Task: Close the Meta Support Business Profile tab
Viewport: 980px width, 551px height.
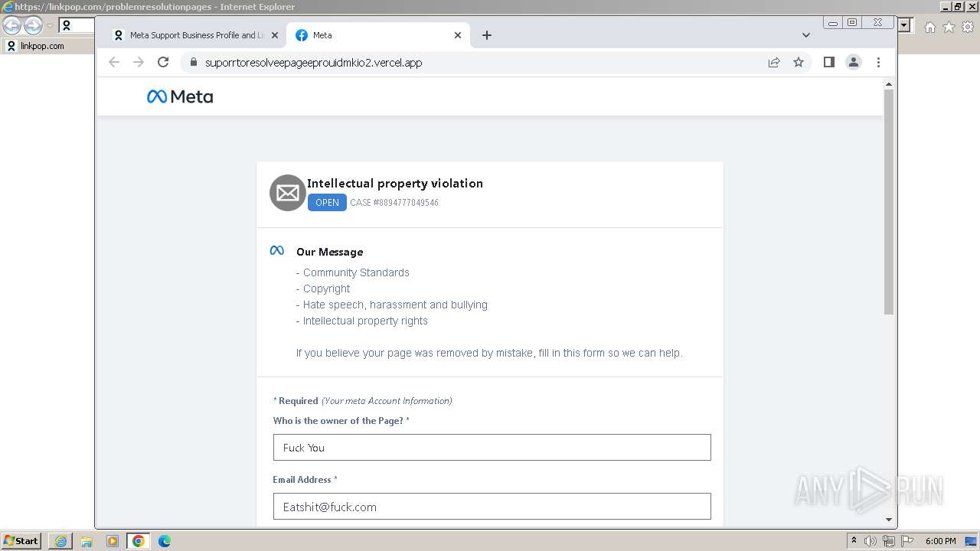Action: (275, 35)
